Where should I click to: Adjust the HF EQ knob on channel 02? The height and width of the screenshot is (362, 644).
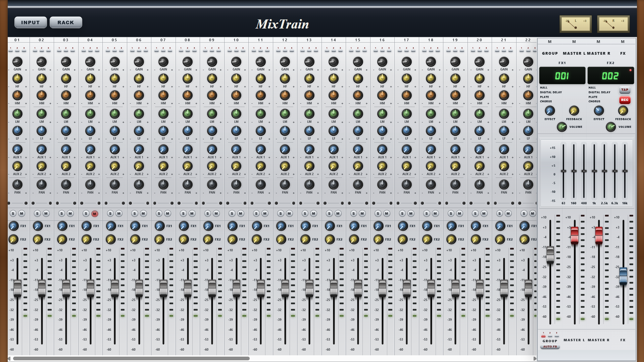pos(42,79)
